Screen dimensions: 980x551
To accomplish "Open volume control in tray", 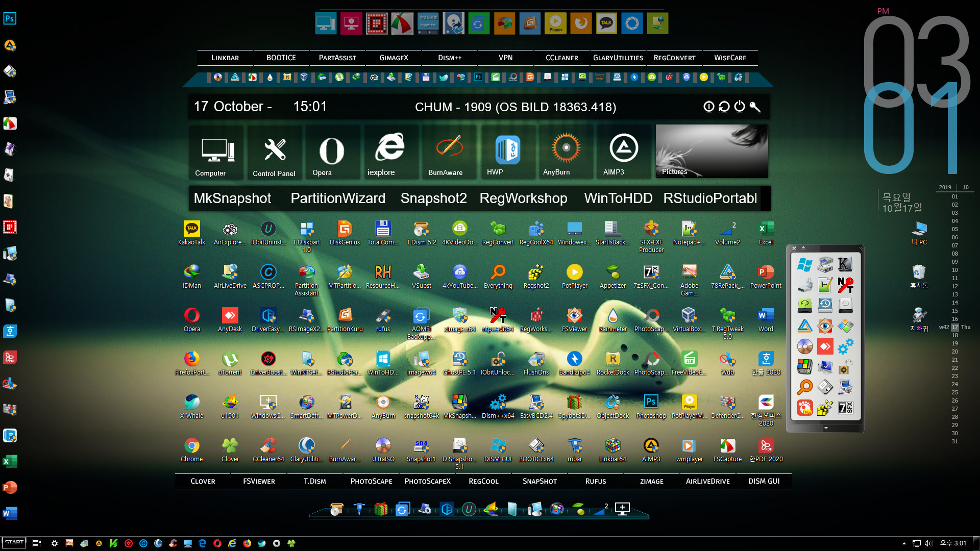I will tap(928, 543).
